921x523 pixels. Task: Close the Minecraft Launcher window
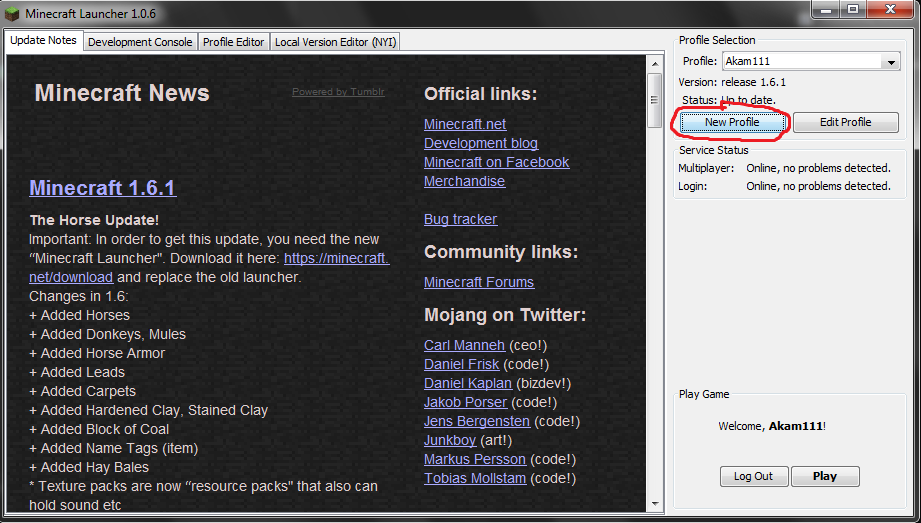click(x=890, y=9)
